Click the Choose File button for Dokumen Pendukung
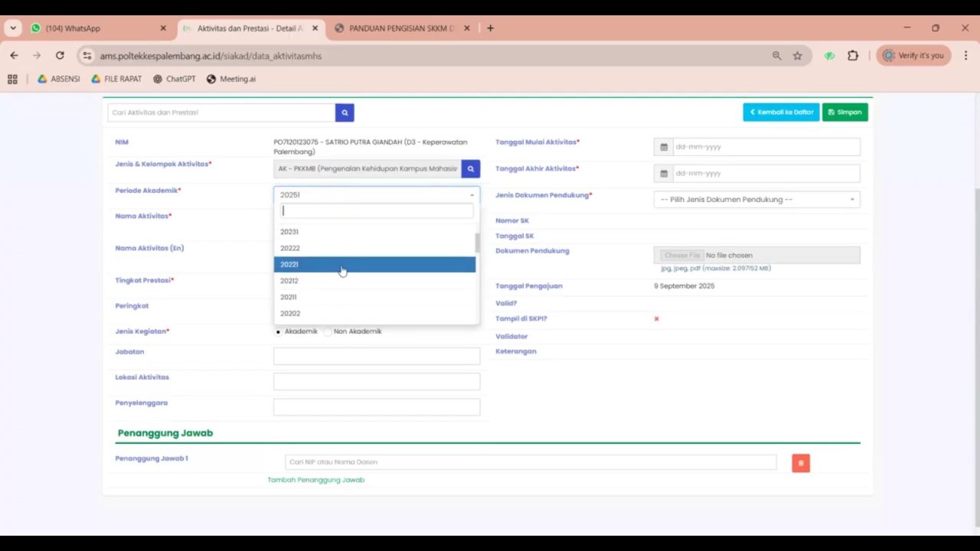The height and width of the screenshot is (551, 980). point(681,256)
